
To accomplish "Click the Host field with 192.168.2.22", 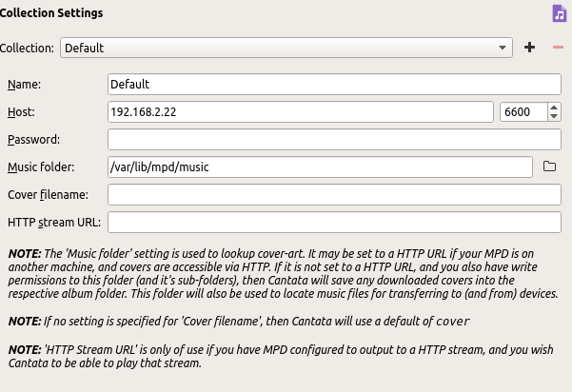I will 301,112.
